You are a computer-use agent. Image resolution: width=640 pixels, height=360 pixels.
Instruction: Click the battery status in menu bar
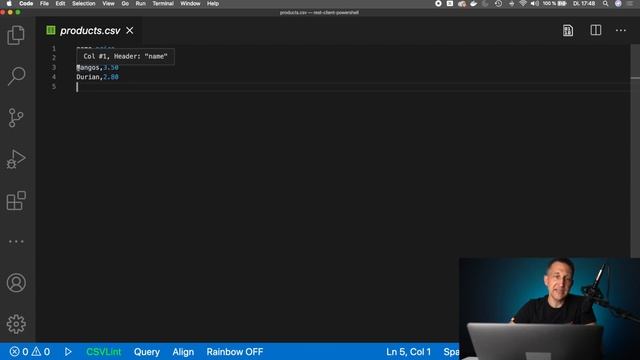tap(555, 4)
